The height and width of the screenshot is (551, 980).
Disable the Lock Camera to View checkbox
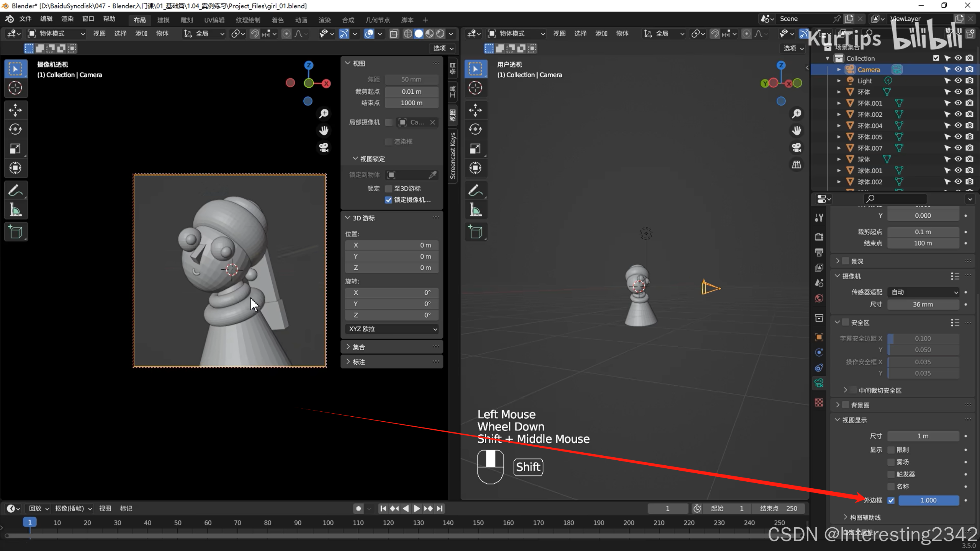(x=389, y=200)
